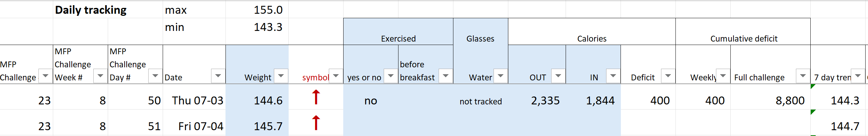Select the red up arrow for Fri 07-04
The height and width of the screenshot is (136, 868).
(x=316, y=123)
